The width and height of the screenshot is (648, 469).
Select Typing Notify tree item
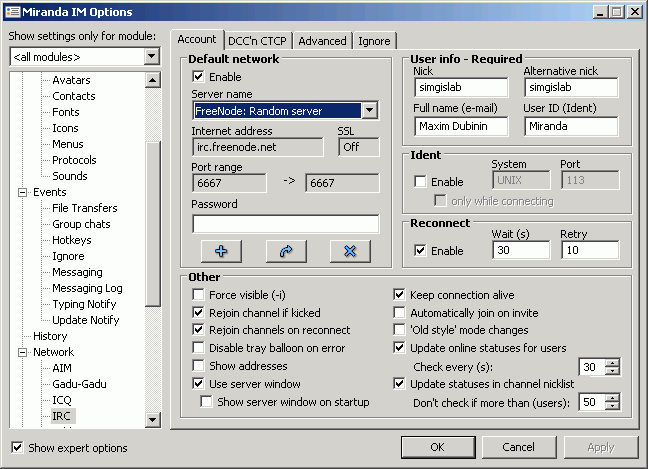coord(84,304)
